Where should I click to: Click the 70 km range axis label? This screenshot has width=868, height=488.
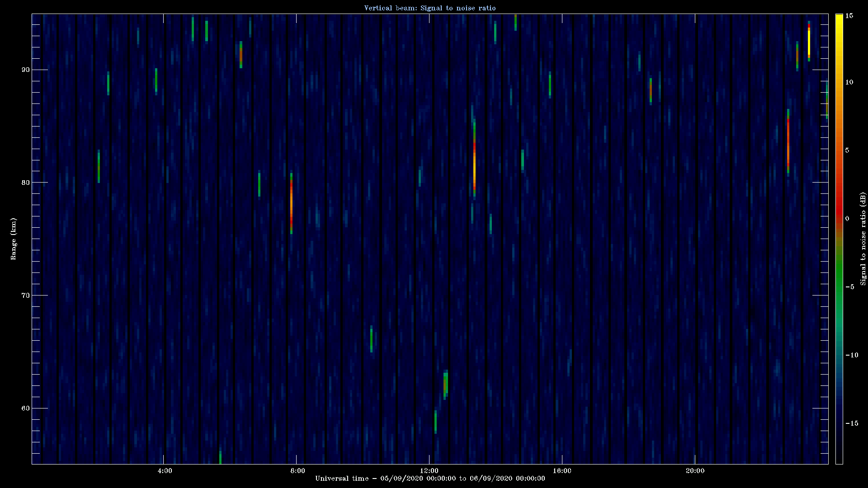click(x=25, y=296)
